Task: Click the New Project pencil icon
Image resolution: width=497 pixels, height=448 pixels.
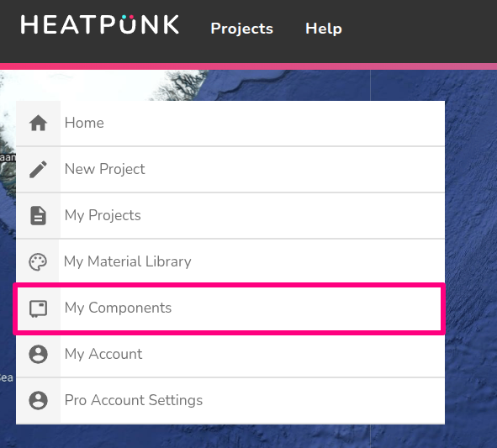Action: tap(39, 169)
